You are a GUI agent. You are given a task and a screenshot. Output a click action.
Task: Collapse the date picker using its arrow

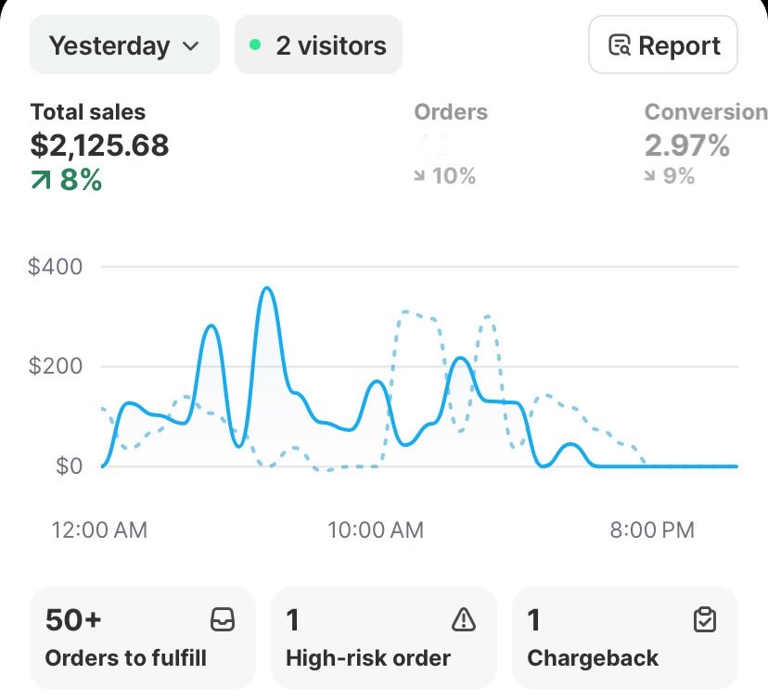[x=191, y=45]
